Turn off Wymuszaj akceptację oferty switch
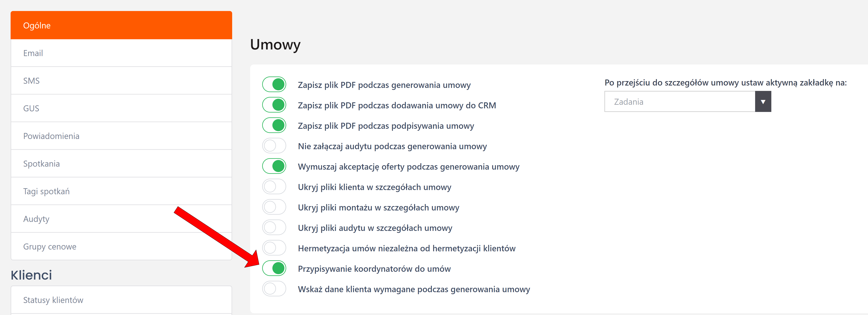The height and width of the screenshot is (315, 868). (x=274, y=166)
